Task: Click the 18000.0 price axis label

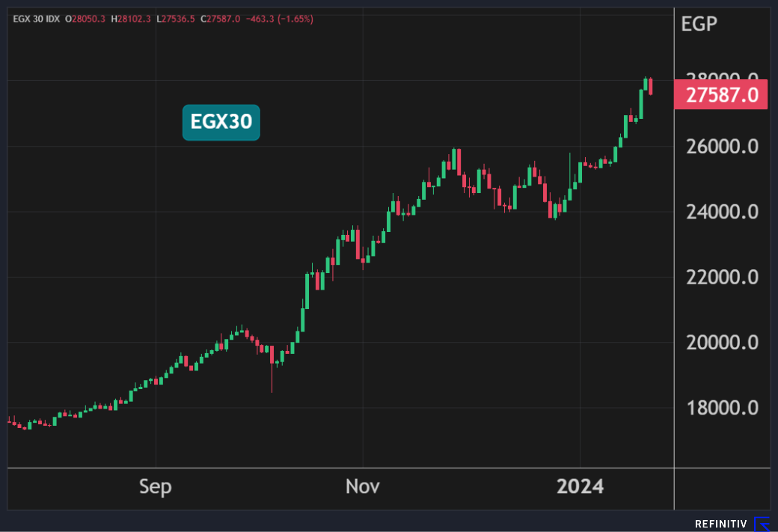Action: 720,409
